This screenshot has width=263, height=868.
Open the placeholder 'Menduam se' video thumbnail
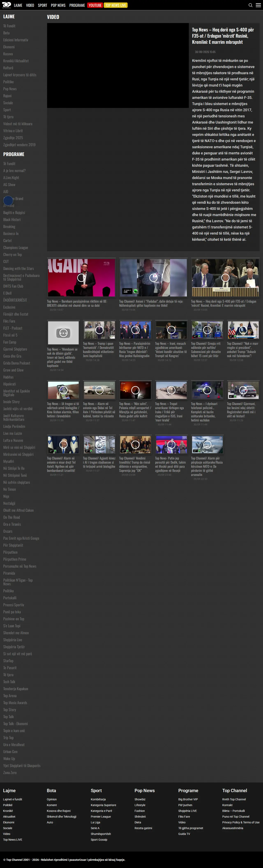click(x=63, y=333)
